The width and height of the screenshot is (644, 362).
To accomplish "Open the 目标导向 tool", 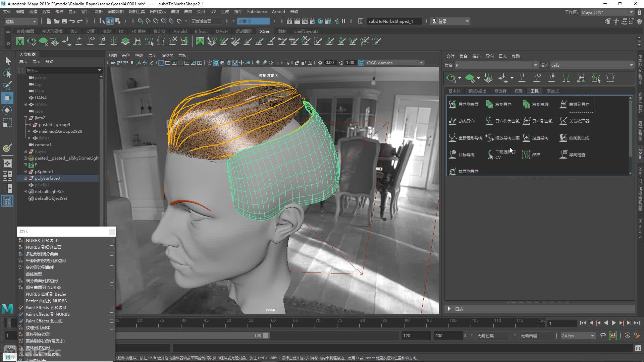I will point(462,155).
